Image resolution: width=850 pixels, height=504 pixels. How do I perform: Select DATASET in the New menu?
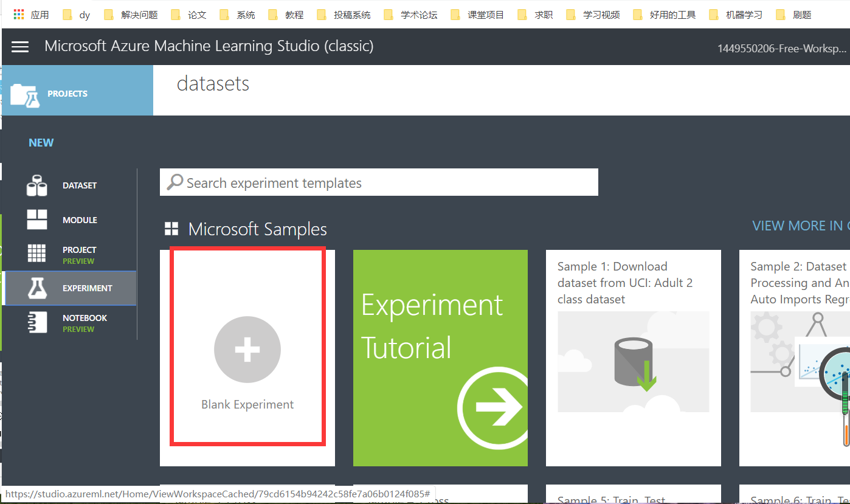(69, 185)
